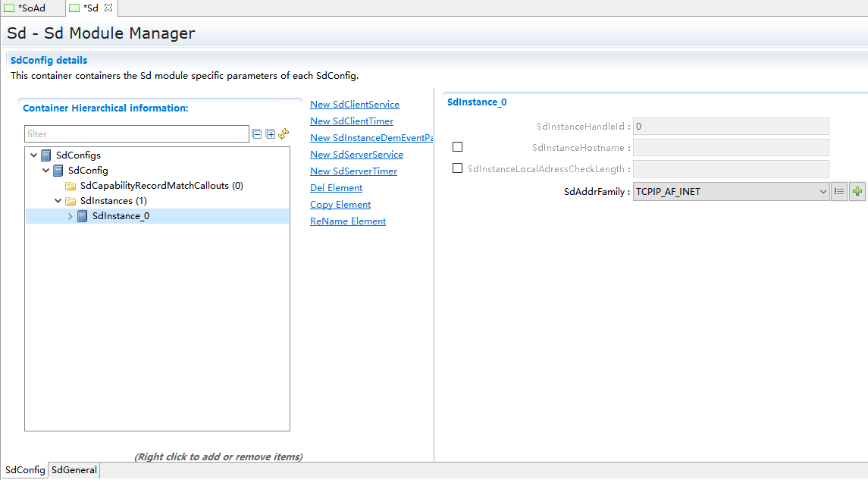Select the SdCapabilityRecordMatchCallouts folder icon
The width and height of the screenshot is (868, 480).
tap(71, 186)
